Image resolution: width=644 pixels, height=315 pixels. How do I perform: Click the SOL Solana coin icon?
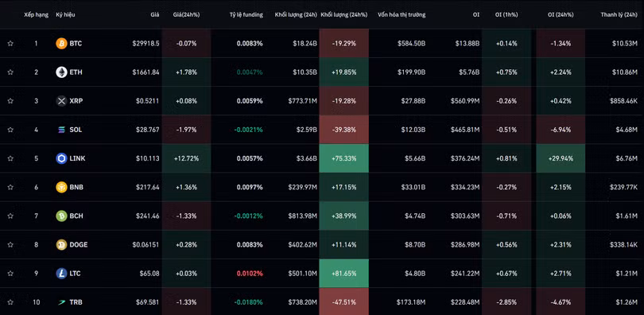(x=61, y=130)
